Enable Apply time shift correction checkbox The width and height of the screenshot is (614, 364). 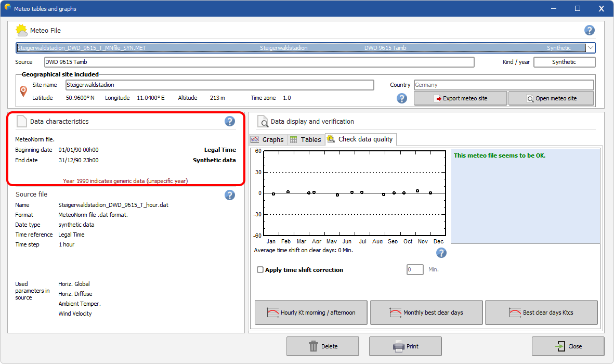point(260,269)
